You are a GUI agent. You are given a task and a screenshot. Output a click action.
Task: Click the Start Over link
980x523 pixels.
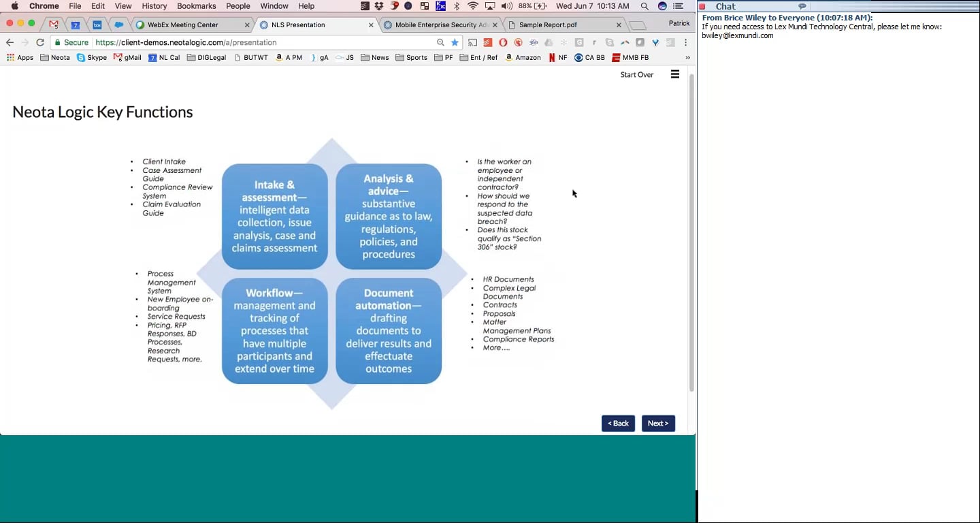636,75
